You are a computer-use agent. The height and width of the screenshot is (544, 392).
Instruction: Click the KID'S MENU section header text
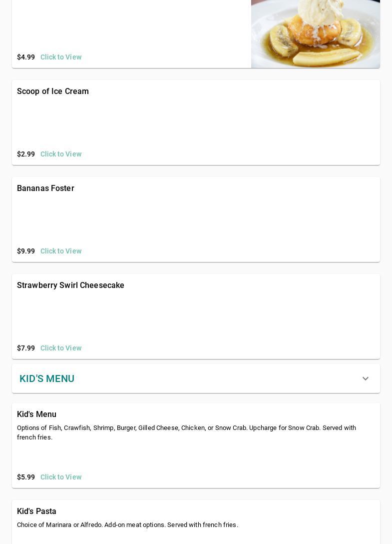pos(47,378)
